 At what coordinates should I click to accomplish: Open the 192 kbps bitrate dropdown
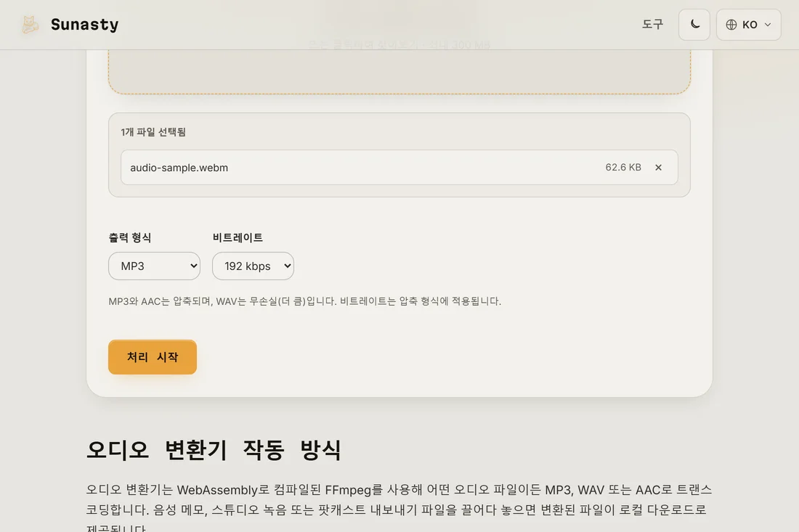254,266
